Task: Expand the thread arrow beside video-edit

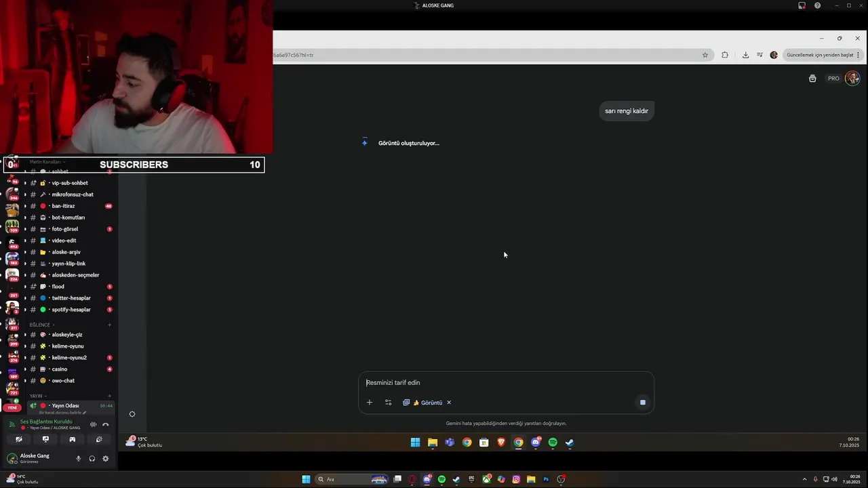Action: click(25, 241)
